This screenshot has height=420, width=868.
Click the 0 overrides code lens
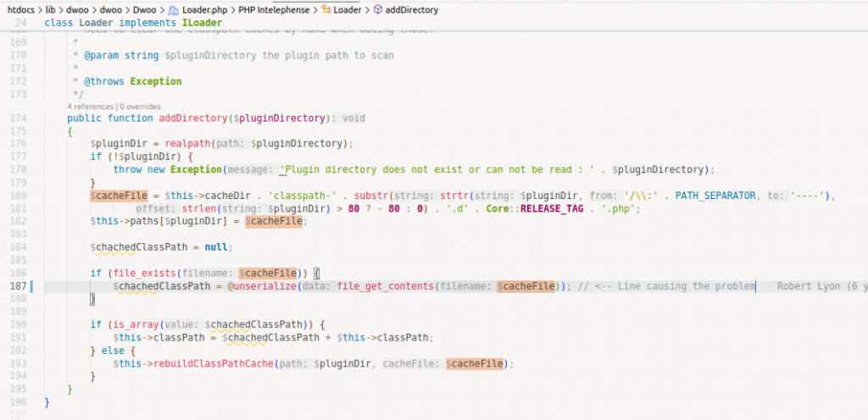[x=140, y=107]
